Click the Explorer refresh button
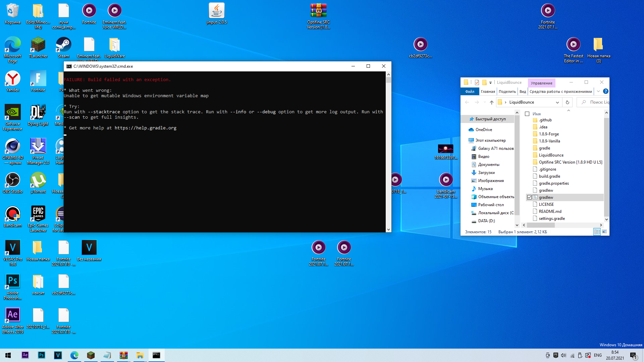 pos(568,102)
